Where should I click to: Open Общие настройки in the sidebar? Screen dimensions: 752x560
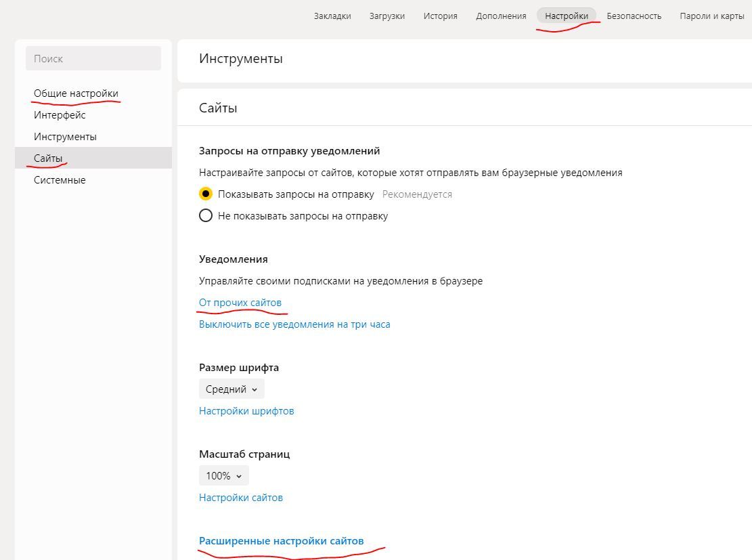tap(76, 93)
